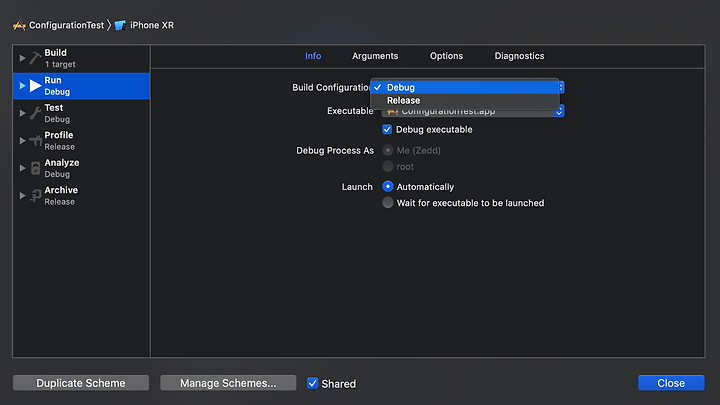Screen dimensions: 720x405
Task: Switch to the Info tab
Action: 313,56
